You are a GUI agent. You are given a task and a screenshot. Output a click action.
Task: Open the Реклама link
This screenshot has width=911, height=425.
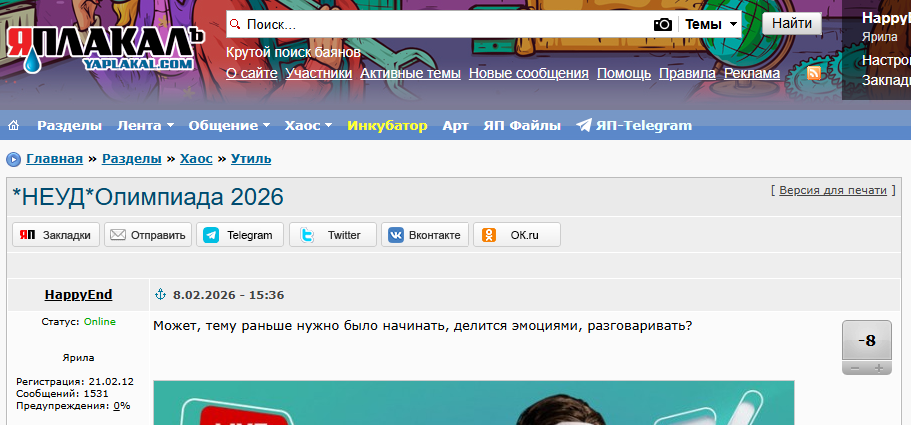coord(752,74)
